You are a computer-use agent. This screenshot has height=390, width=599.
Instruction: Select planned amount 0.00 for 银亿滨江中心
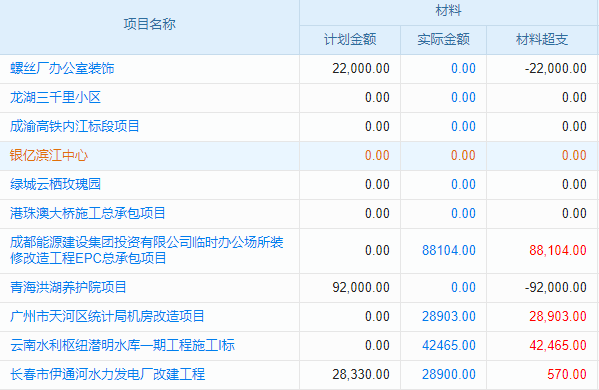[377, 155]
